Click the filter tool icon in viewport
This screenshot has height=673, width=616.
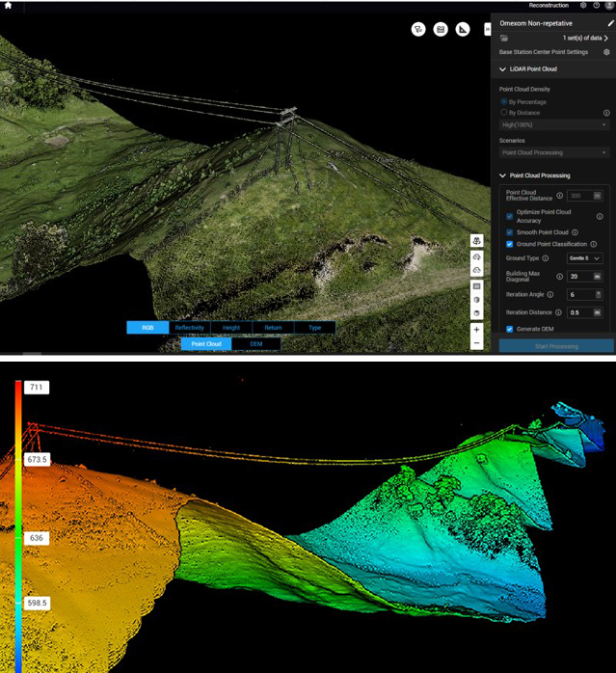pyautogui.click(x=418, y=30)
